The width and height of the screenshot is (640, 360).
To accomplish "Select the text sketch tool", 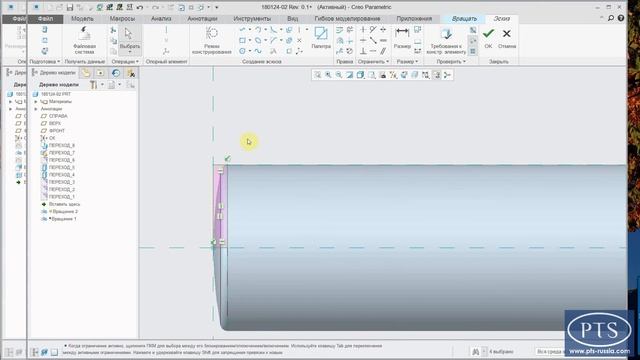I will pos(273,51).
